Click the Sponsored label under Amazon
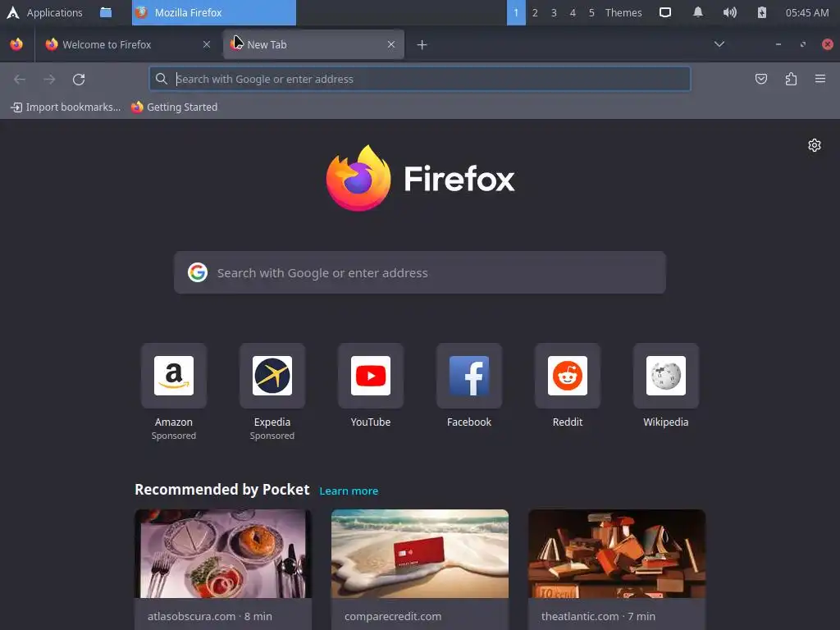840x630 pixels. [x=174, y=436]
